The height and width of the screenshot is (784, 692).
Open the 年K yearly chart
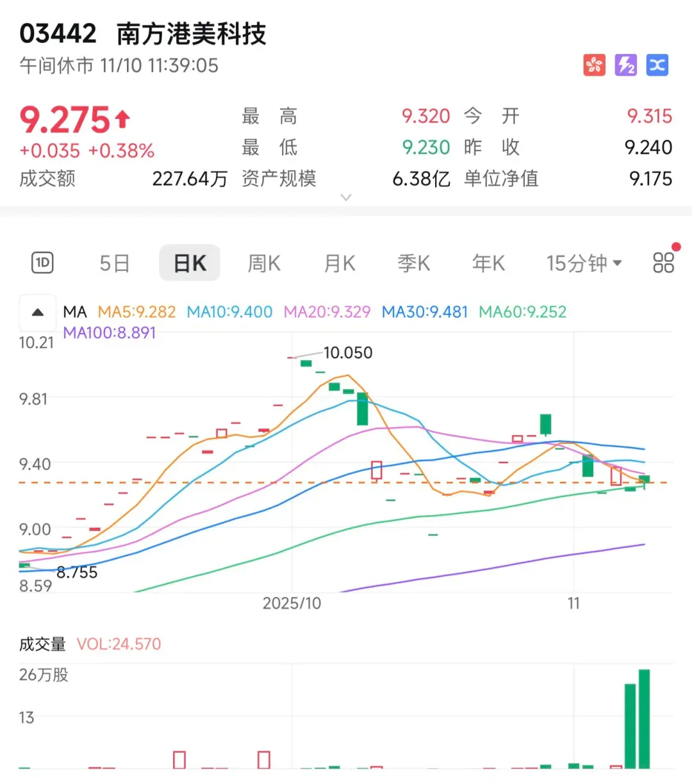pyautogui.click(x=488, y=263)
